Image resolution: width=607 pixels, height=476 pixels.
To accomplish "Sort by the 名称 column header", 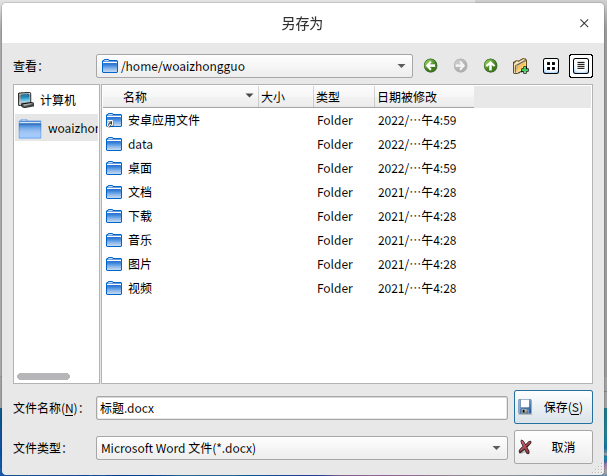I will tap(180, 97).
